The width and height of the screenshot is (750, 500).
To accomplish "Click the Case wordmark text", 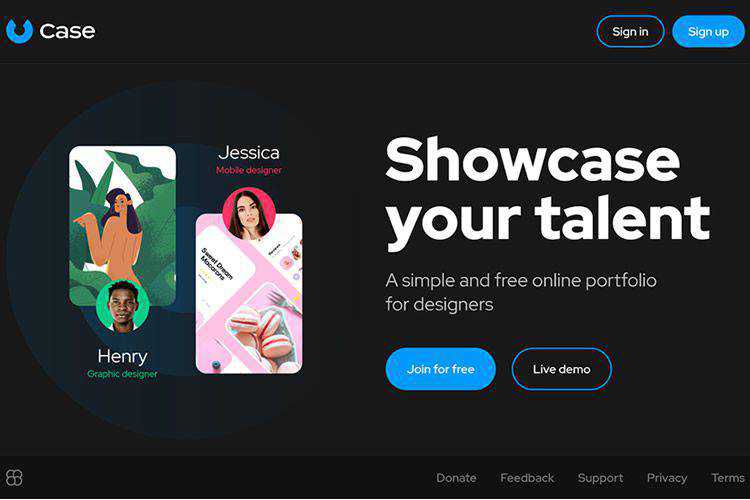I will click(x=67, y=32).
